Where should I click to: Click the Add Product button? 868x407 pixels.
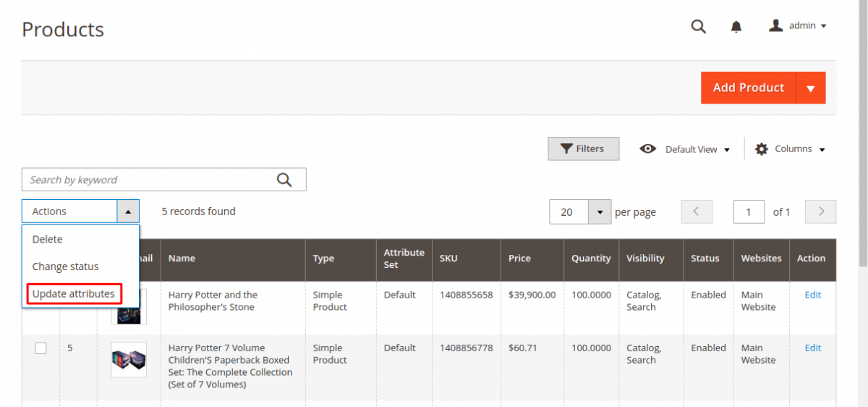748,88
